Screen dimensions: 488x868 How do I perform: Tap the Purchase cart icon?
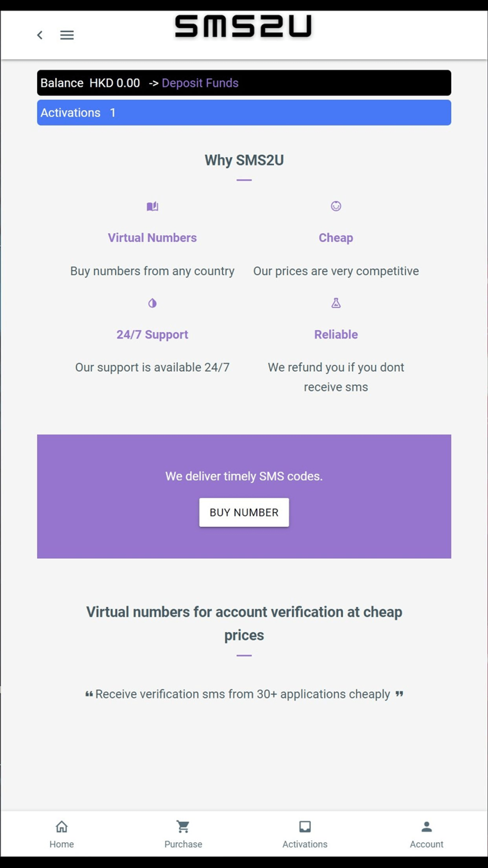pyautogui.click(x=183, y=826)
